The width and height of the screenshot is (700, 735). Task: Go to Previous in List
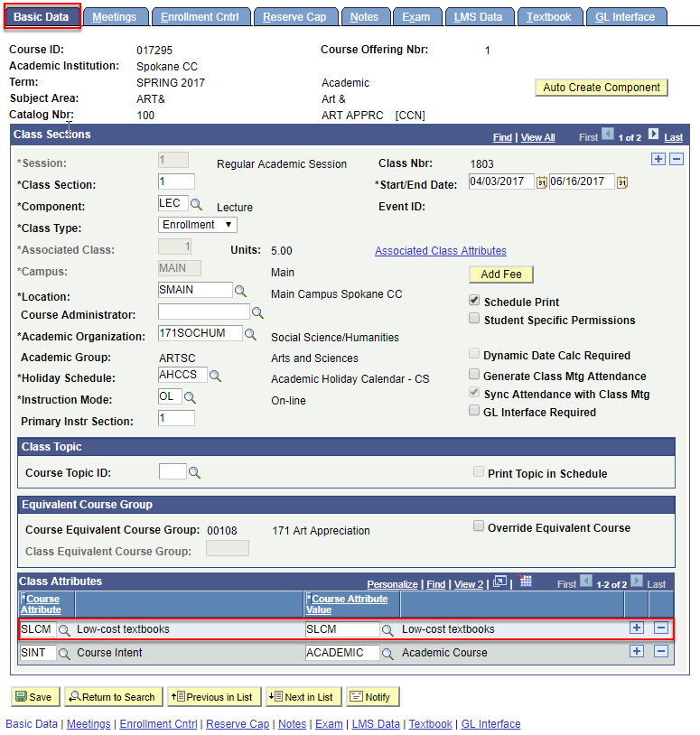(x=213, y=697)
